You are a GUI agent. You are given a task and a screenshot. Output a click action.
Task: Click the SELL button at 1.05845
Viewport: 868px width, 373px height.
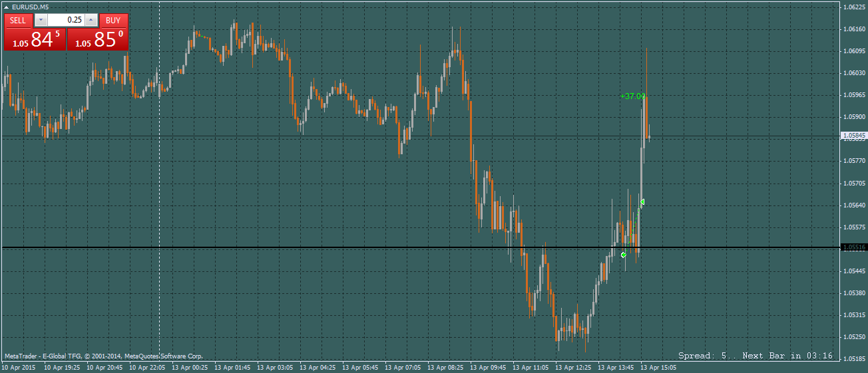(x=35, y=39)
